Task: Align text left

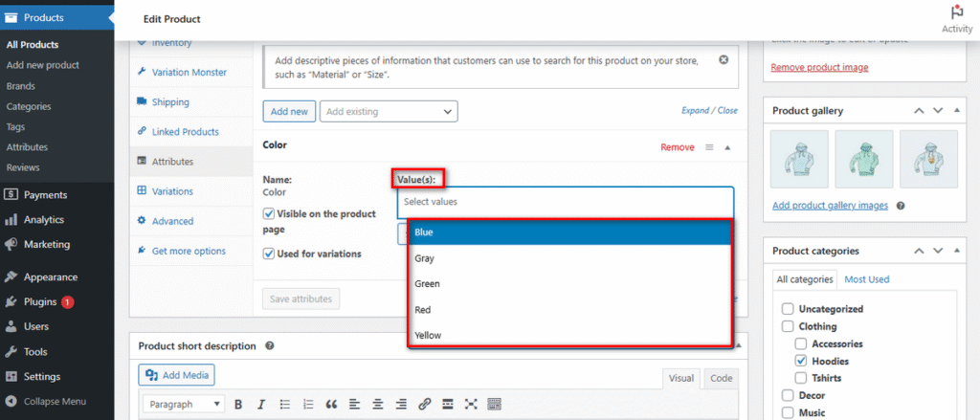Action: click(354, 404)
